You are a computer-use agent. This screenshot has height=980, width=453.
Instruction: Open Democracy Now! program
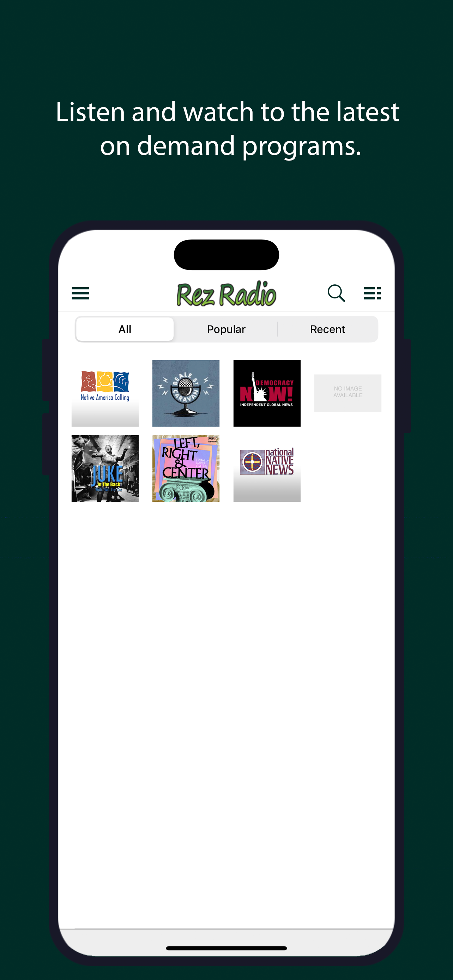[x=267, y=393]
